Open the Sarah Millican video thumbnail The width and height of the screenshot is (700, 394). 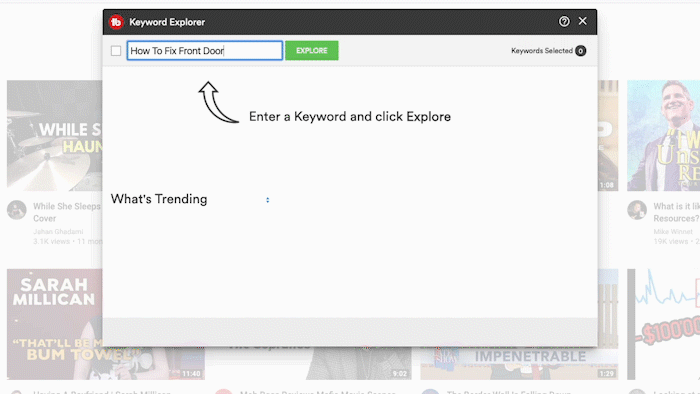tap(54, 324)
